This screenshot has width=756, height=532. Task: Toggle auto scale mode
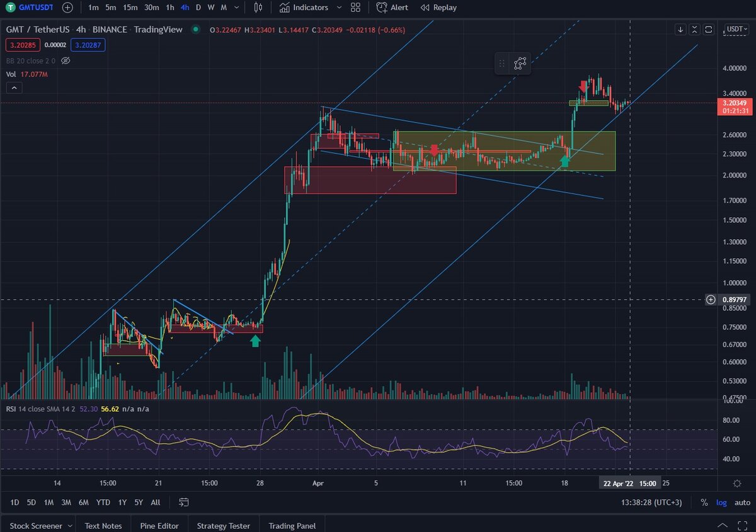[x=742, y=502]
